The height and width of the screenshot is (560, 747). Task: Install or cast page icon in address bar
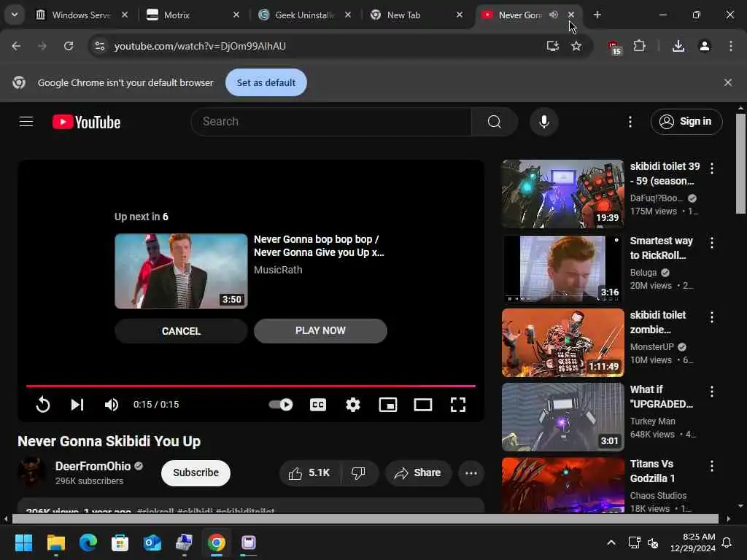[x=553, y=46]
